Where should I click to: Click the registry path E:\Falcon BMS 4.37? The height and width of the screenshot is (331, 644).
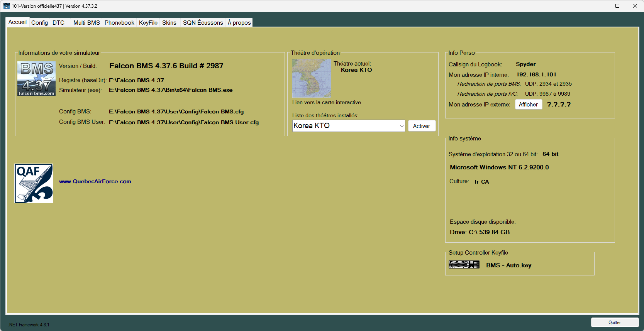137,80
